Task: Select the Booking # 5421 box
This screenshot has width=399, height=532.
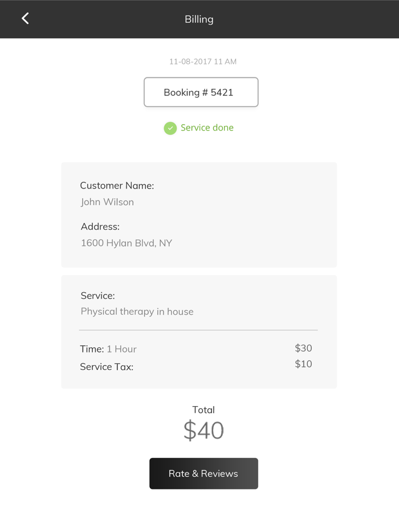Action: tap(201, 92)
